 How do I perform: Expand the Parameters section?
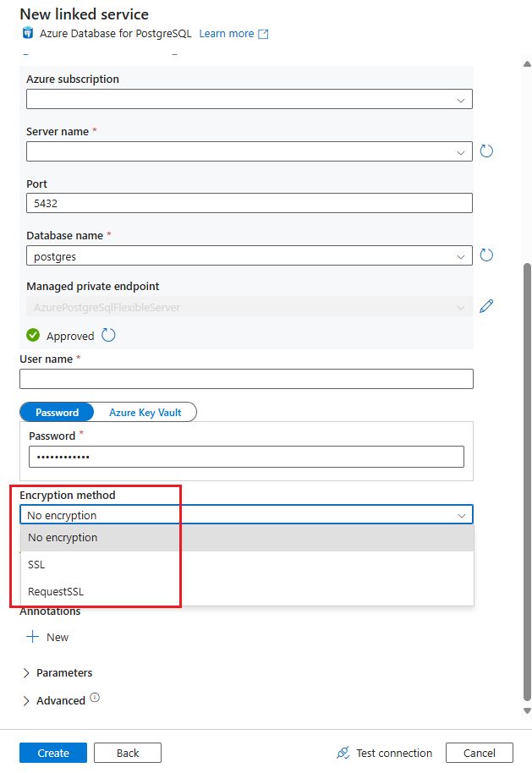click(58, 673)
